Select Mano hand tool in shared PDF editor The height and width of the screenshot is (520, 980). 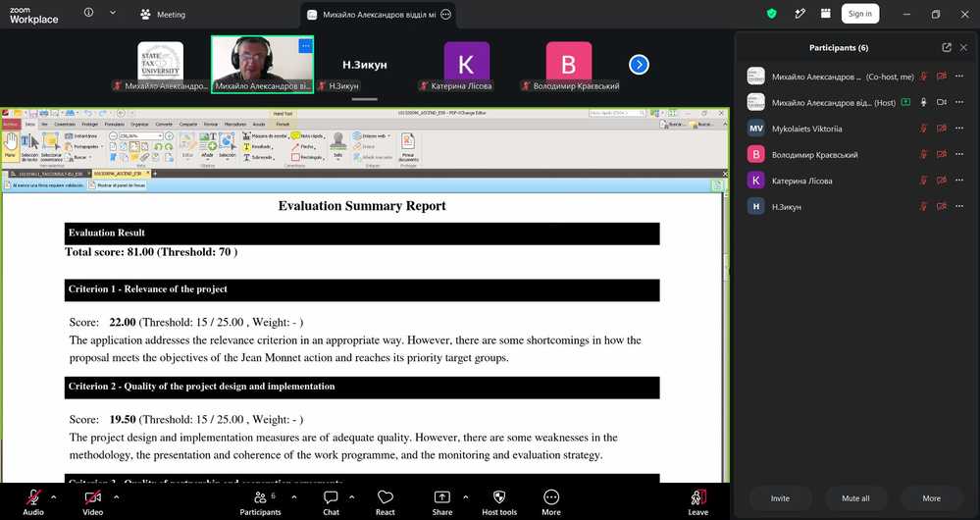[x=10, y=145]
